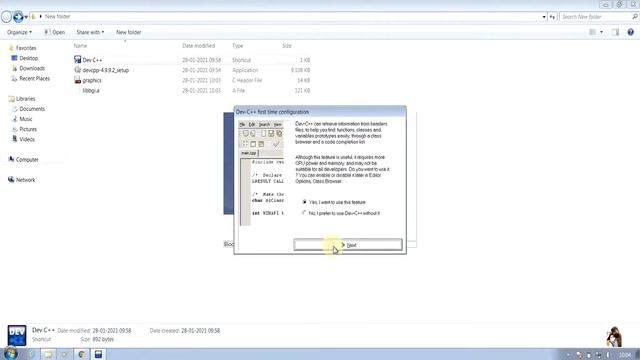The width and height of the screenshot is (640, 360).
Task: Change your view icon in toolbar
Action: coord(592,32)
